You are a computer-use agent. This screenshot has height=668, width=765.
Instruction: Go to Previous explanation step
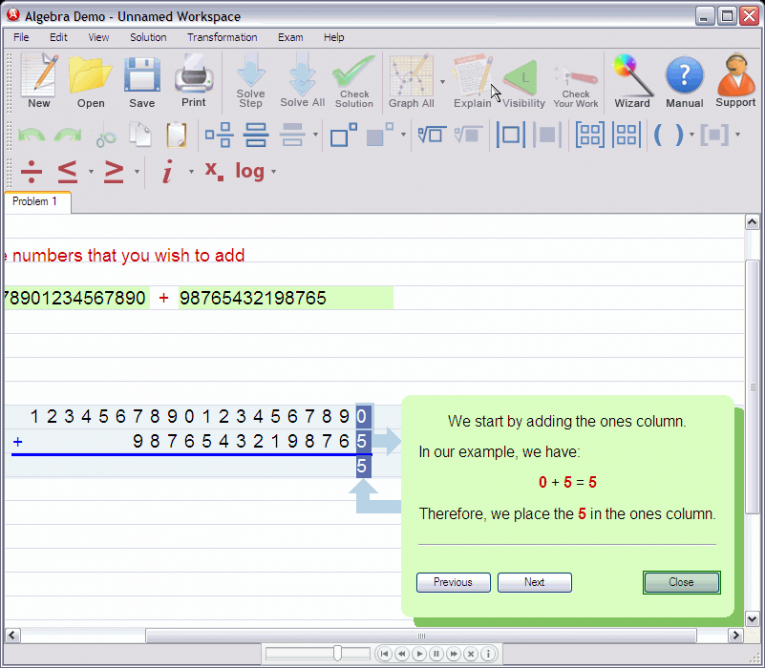click(453, 582)
